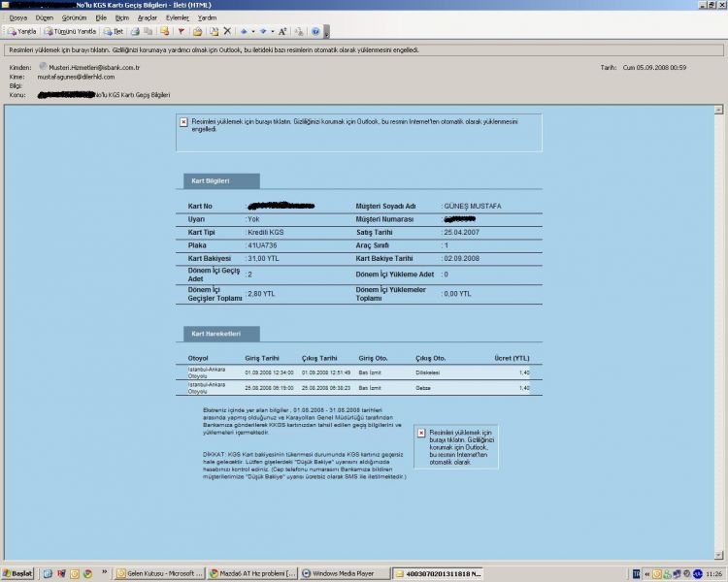The image size is (728, 582).
Task: Open the Eylemler menu
Action: (x=178, y=17)
